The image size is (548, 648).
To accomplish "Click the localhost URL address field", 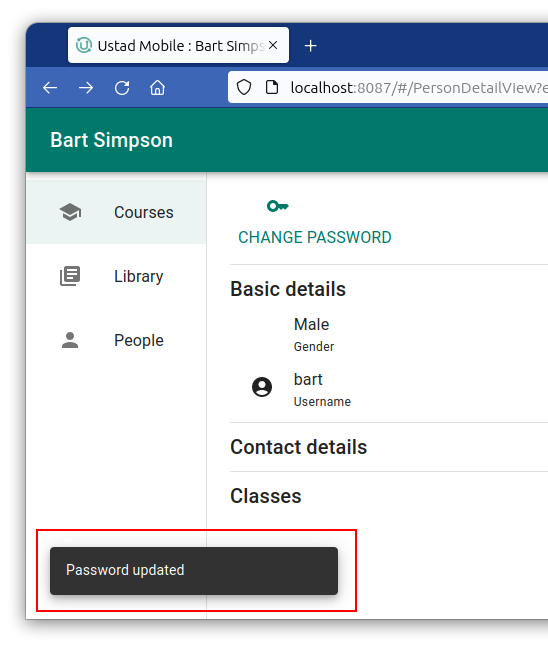I will click(417, 88).
